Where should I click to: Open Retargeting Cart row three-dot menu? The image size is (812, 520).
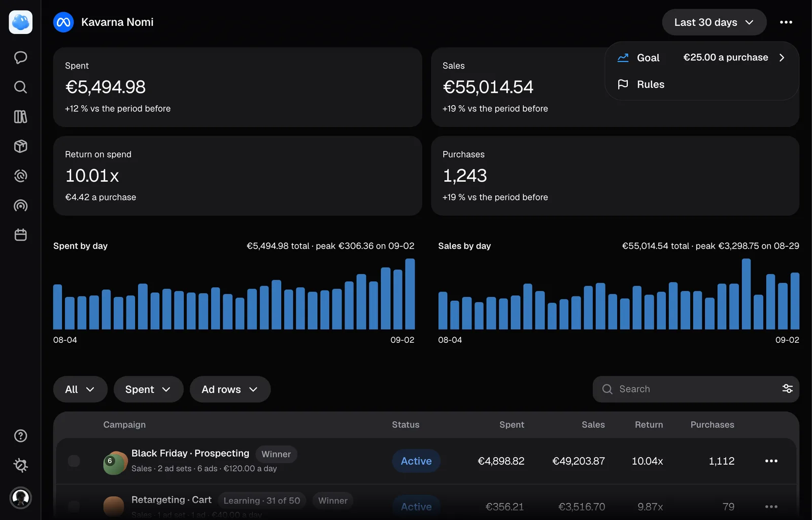point(771,507)
